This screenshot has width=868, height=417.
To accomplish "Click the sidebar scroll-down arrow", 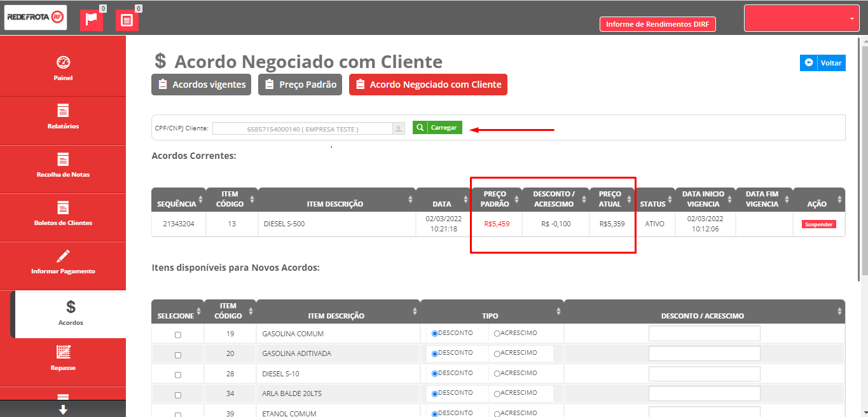I will 63,410.
